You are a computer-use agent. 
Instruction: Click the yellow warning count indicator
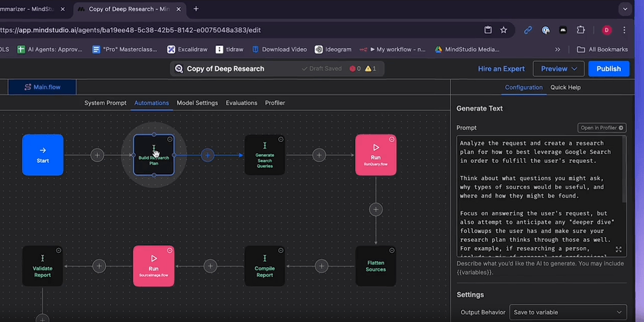point(370,69)
